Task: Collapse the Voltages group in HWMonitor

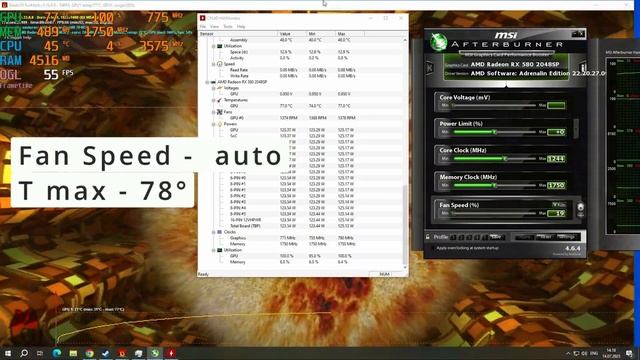Action: [213, 88]
